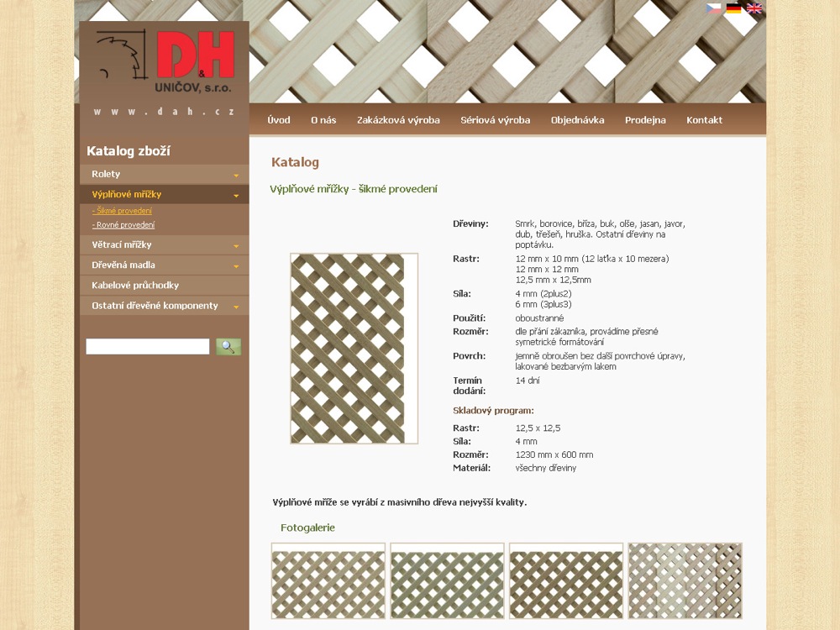The height and width of the screenshot is (630, 840).
Task: Expand the Větrací mřížky arrow
Action: click(236, 246)
